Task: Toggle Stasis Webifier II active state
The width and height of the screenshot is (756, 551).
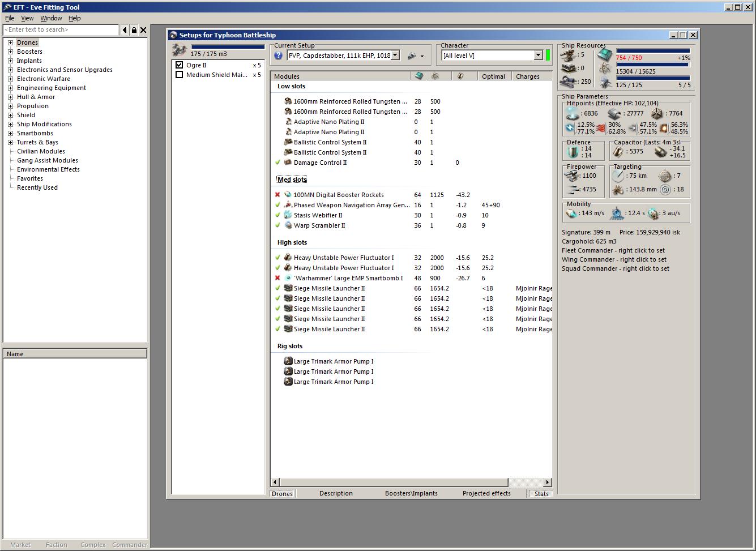Action: (x=277, y=215)
